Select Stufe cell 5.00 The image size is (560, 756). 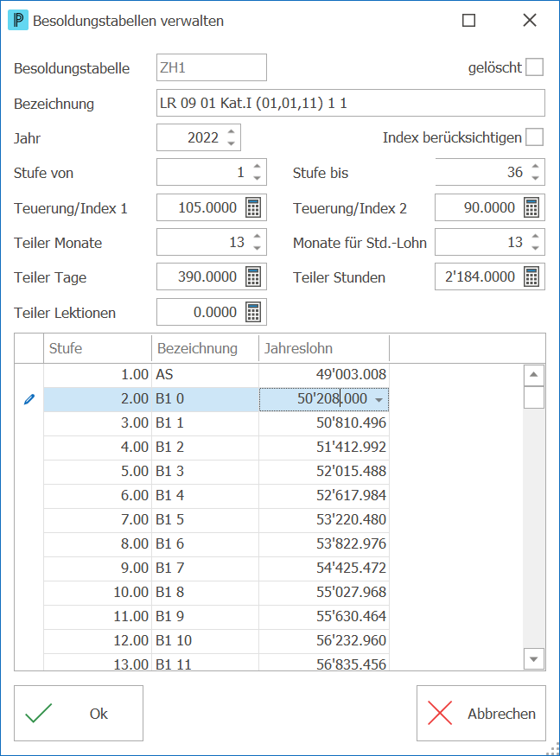point(98,472)
